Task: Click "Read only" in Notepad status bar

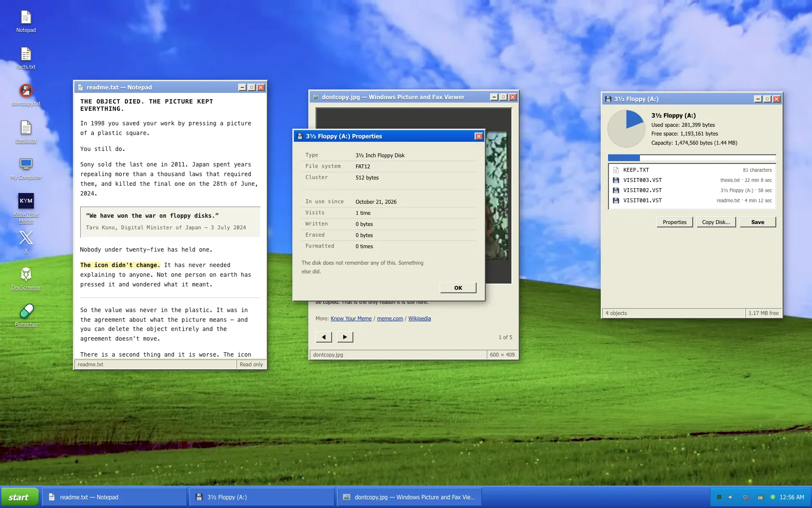Action: (x=251, y=364)
